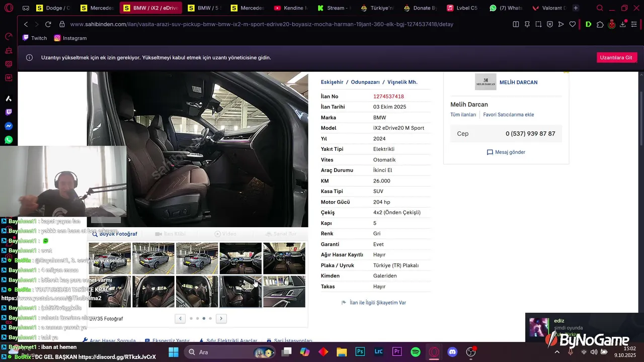Open Lightroom Classic from the taskbar
Screen dimensions: 644x362
pos(378,352)
